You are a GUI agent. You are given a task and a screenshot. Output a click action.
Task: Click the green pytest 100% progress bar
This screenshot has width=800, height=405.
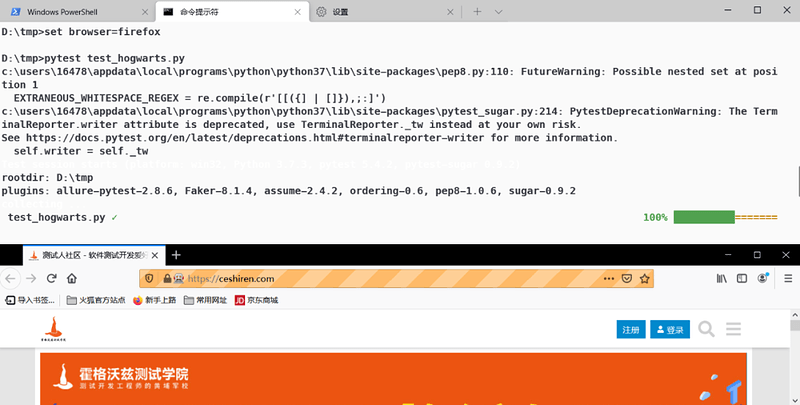click(704, 217)
